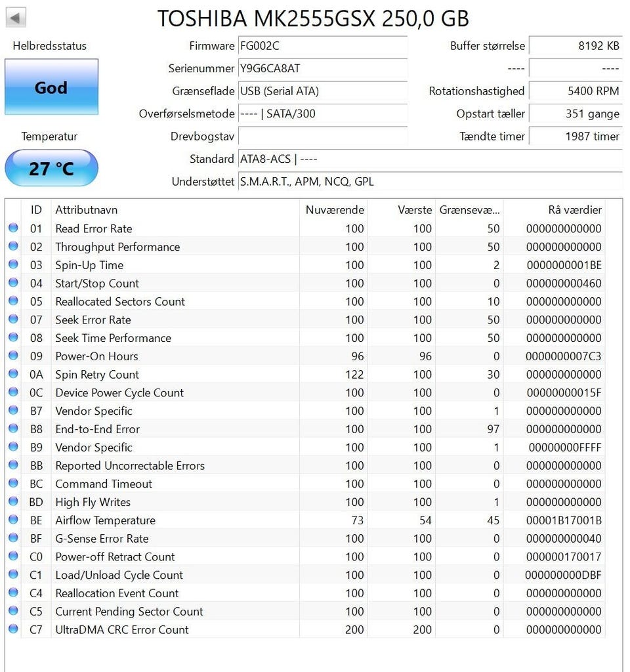Click the Firmware field showing FG002C
The width and height of the screenshot is (630, 672).
click(x=322, y=46)
